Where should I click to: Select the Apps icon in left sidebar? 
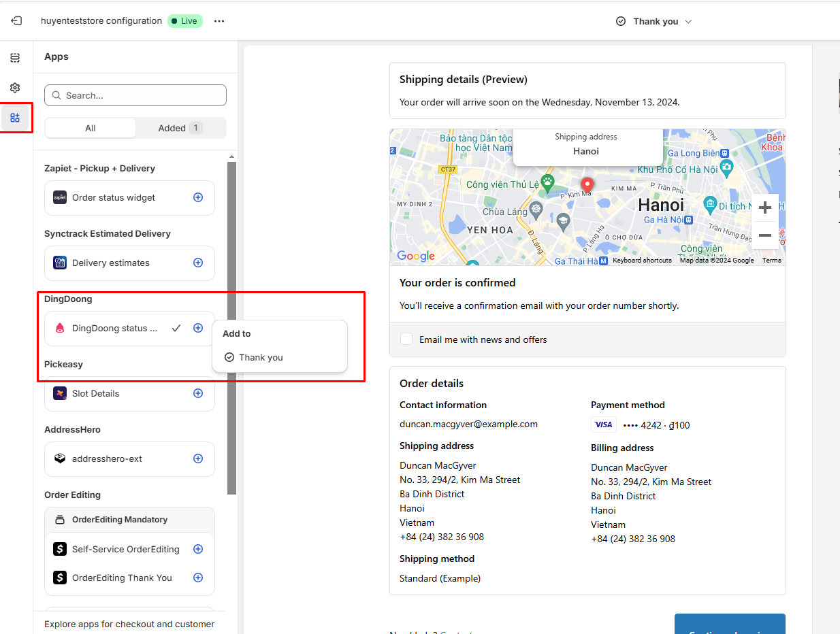(x=15, y=118)
